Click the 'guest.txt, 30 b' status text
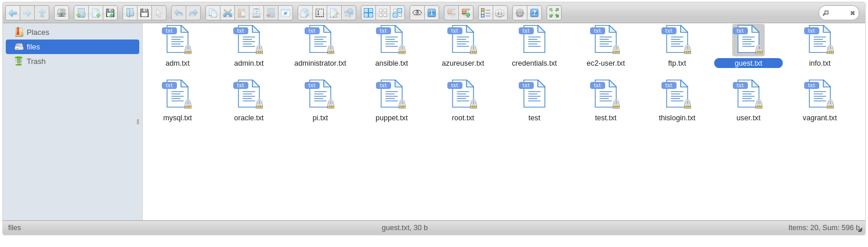The width and height of the screenshot is (868, 247). (404, 228)
